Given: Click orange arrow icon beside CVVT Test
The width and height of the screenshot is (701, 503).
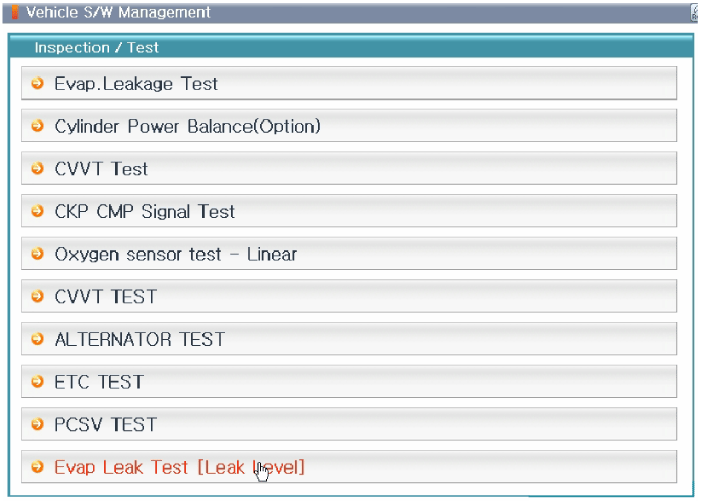Looking at the screenshot, I should 38,168.
